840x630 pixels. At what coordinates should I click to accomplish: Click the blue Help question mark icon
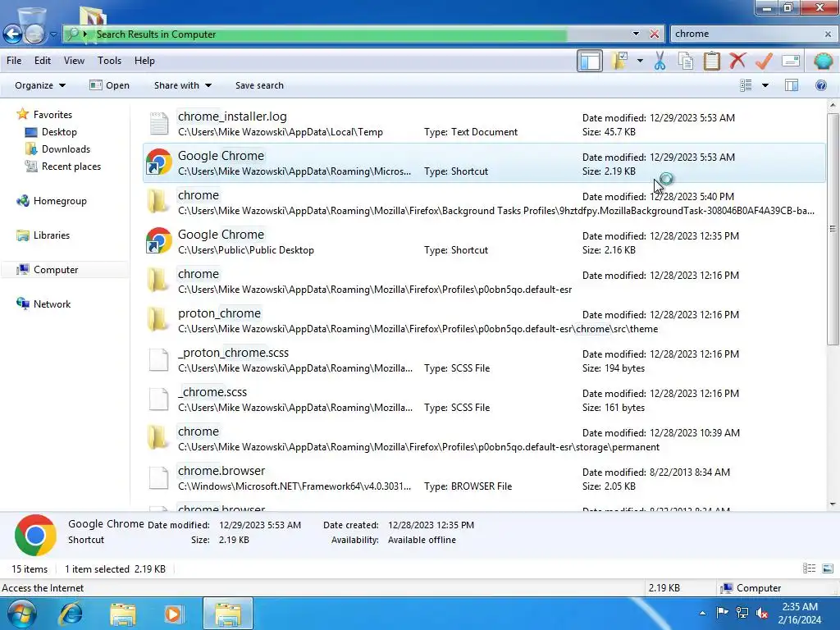[820, 85]
